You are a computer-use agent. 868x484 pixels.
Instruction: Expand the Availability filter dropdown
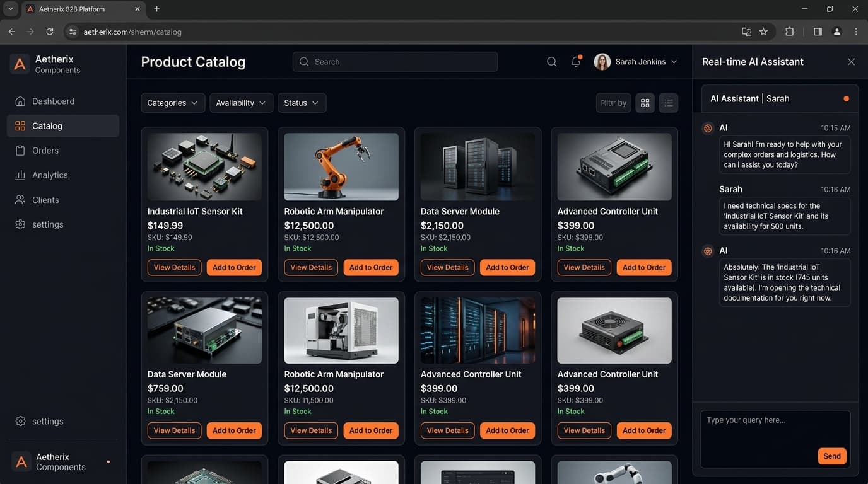pyautogui.click(x=242, y=103)
